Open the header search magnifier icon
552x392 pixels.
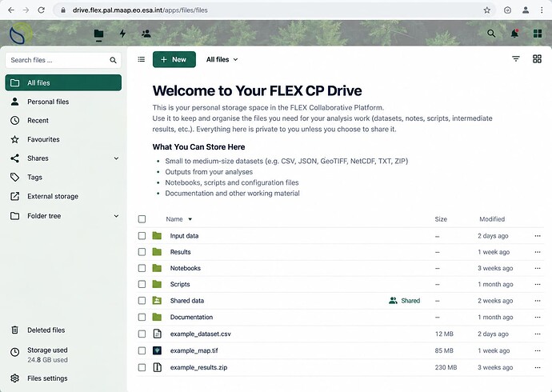click(491, 34)
